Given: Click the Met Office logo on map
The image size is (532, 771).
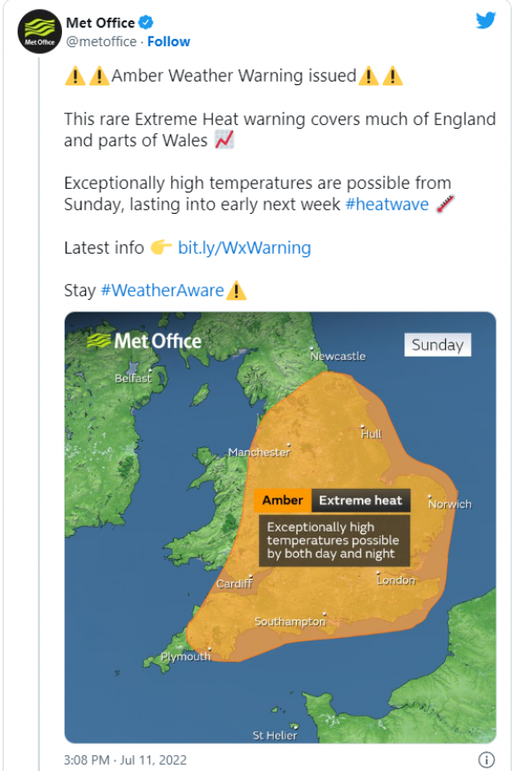Looking at the screenshot, I should pyautogui.click(x=145, y=341).
